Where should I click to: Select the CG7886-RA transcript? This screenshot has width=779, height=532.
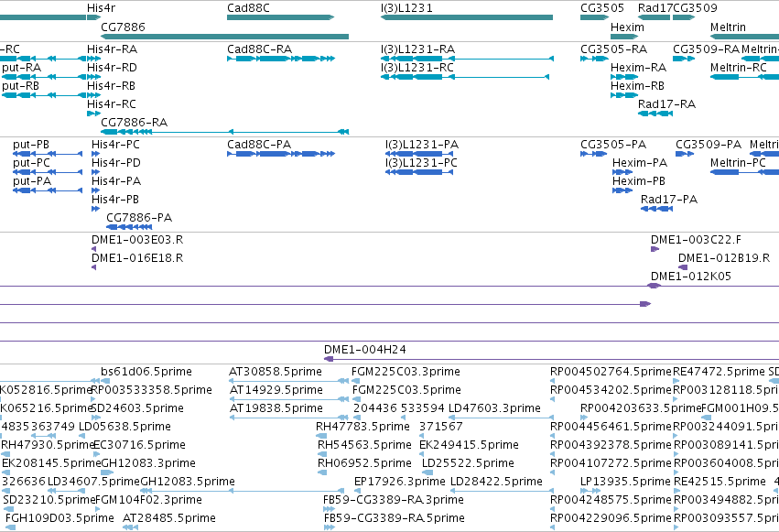coord(224,132)
